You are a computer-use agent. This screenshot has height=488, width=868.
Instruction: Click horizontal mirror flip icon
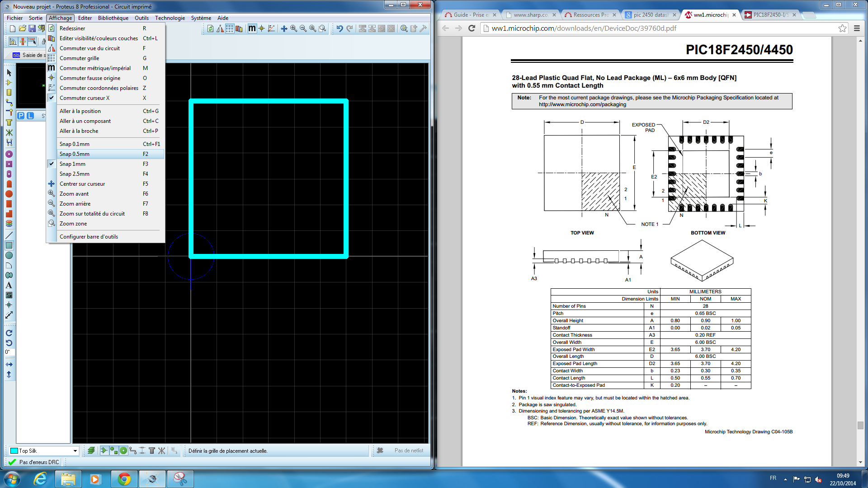(x=9, y=364)
